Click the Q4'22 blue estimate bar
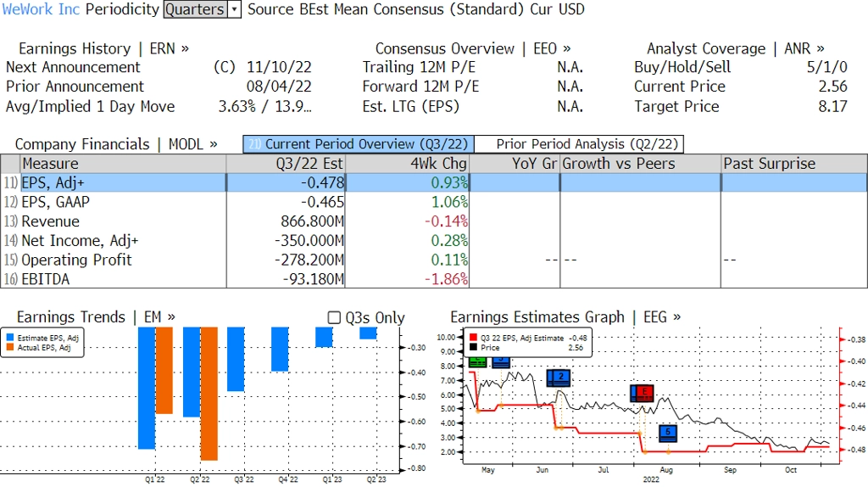Image resolution: width=868 pixels, height=487 pixels. (280, 349)
